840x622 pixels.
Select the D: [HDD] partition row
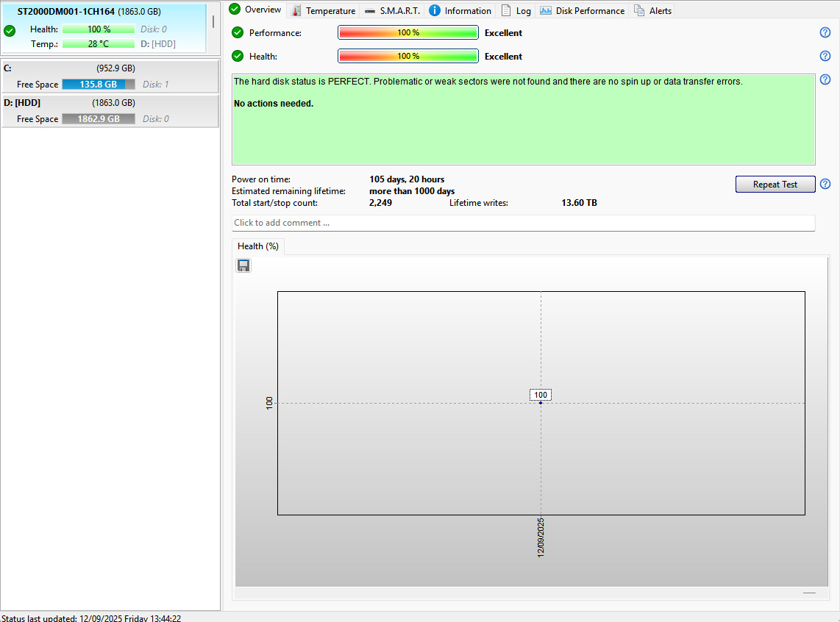click(110, 111)
